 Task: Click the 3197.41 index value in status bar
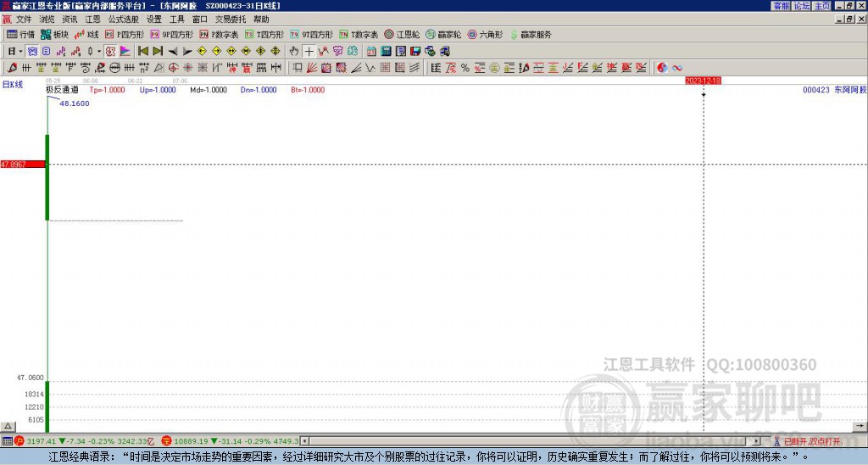coord(41,442)
